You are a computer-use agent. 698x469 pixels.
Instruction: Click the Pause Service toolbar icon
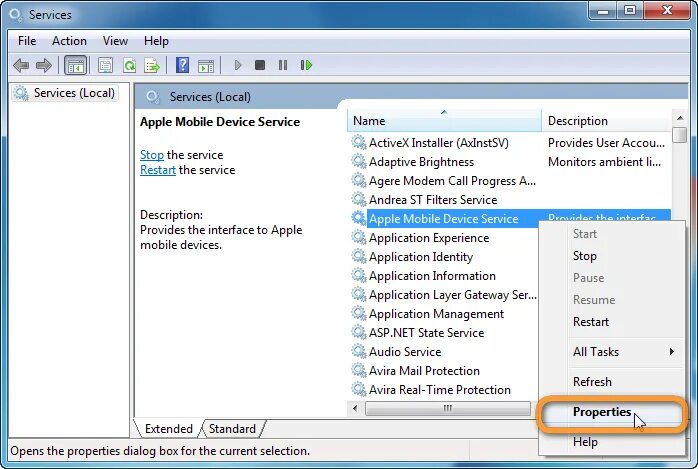(283, 65)
